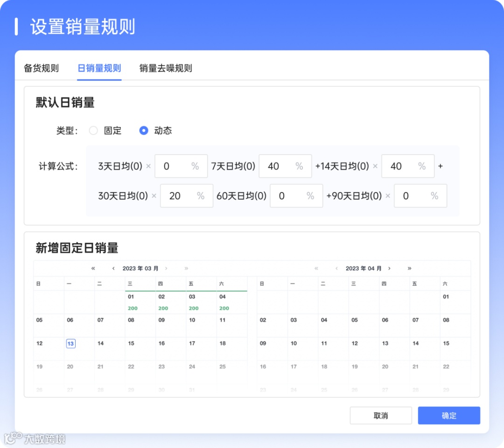Edit the 3天日均 percentage field
Screen dimensions: 504x448
click(x=181, y=166)
